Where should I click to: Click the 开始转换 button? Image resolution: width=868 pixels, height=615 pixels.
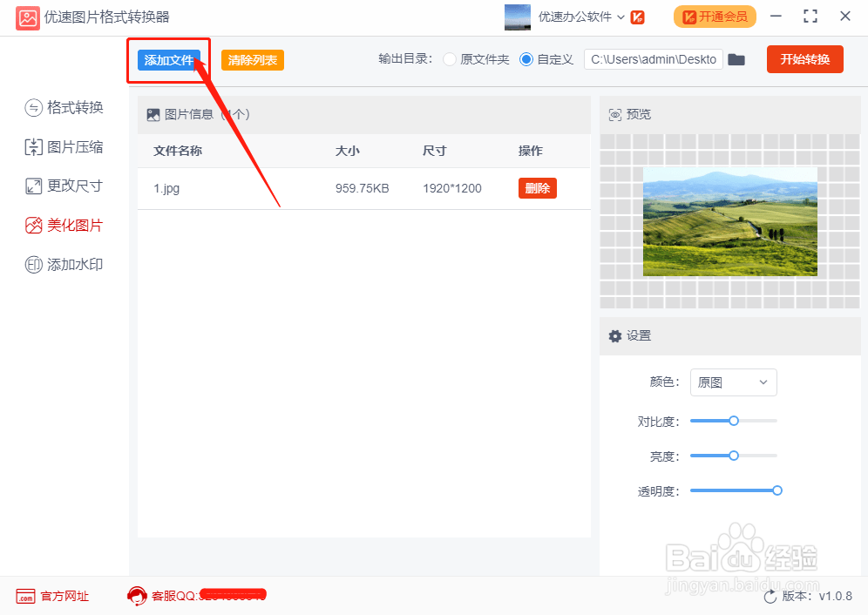[805, 59]
